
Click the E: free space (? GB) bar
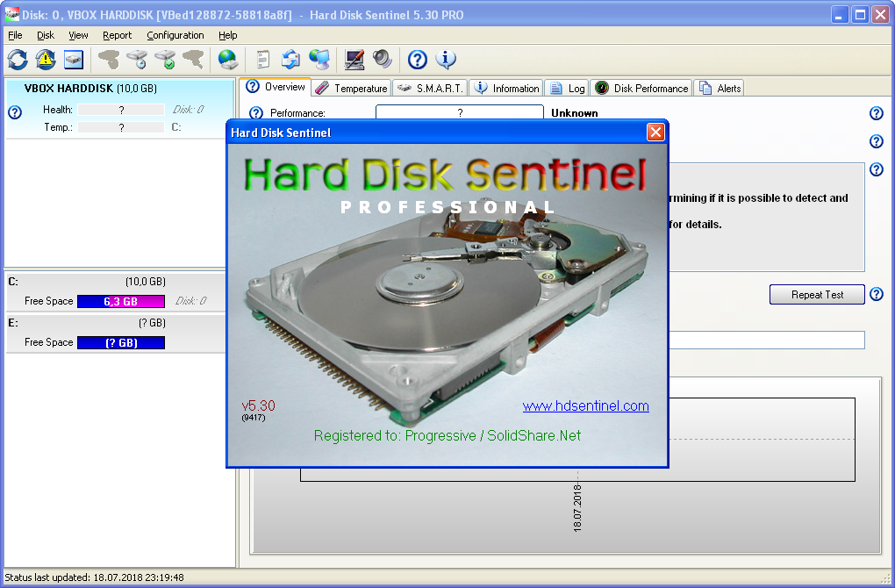121,342
